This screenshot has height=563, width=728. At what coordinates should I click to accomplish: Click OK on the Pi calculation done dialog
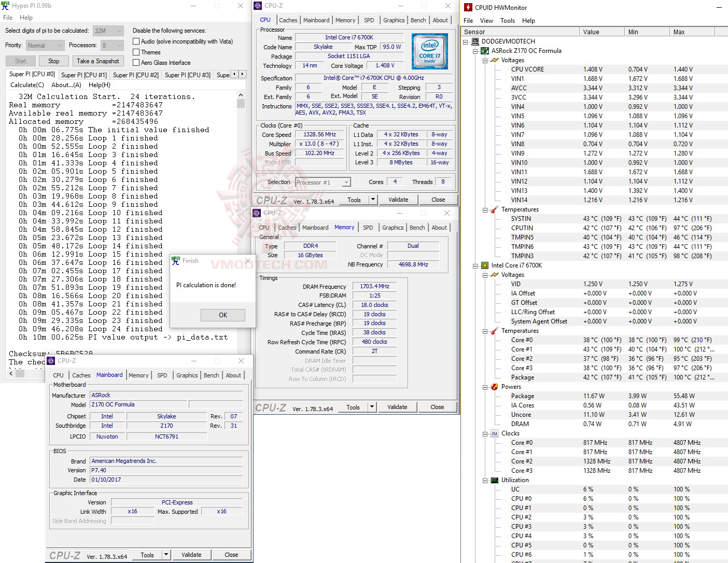[222, 315]
